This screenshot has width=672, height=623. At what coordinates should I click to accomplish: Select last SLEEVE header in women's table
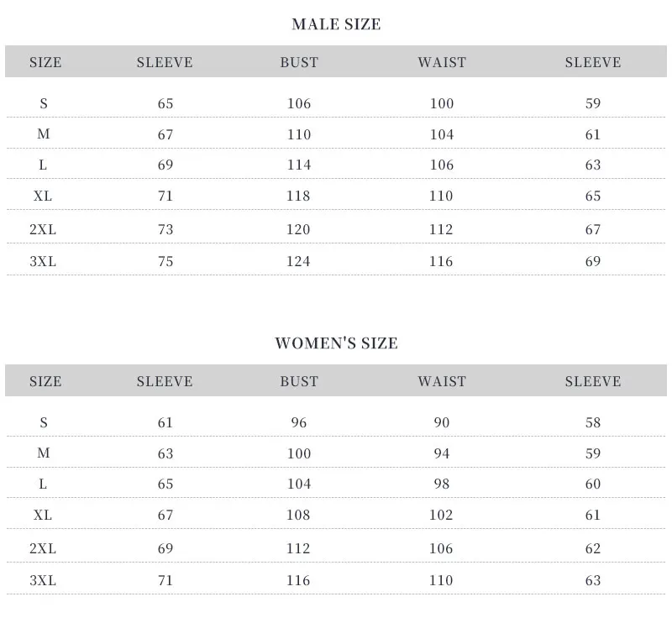click(593, 381)
